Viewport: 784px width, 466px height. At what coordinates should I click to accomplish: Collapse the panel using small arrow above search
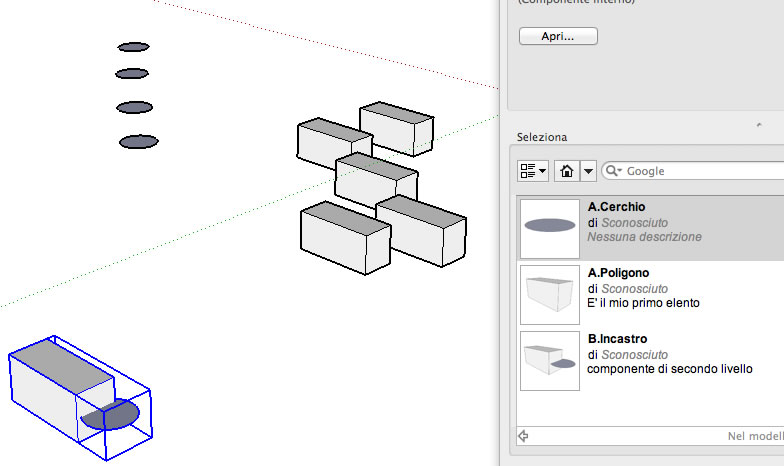757,124
